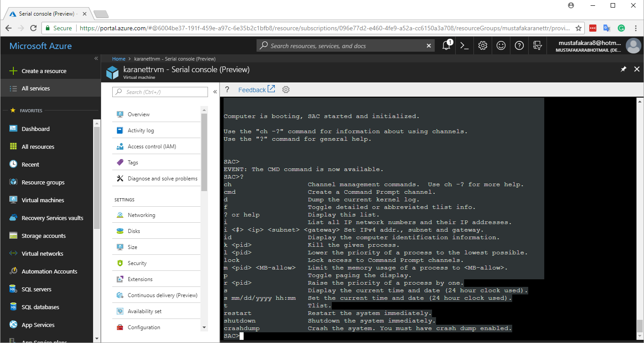Click the Feedback link
The image size is (644, 343).
coord(257,90)
